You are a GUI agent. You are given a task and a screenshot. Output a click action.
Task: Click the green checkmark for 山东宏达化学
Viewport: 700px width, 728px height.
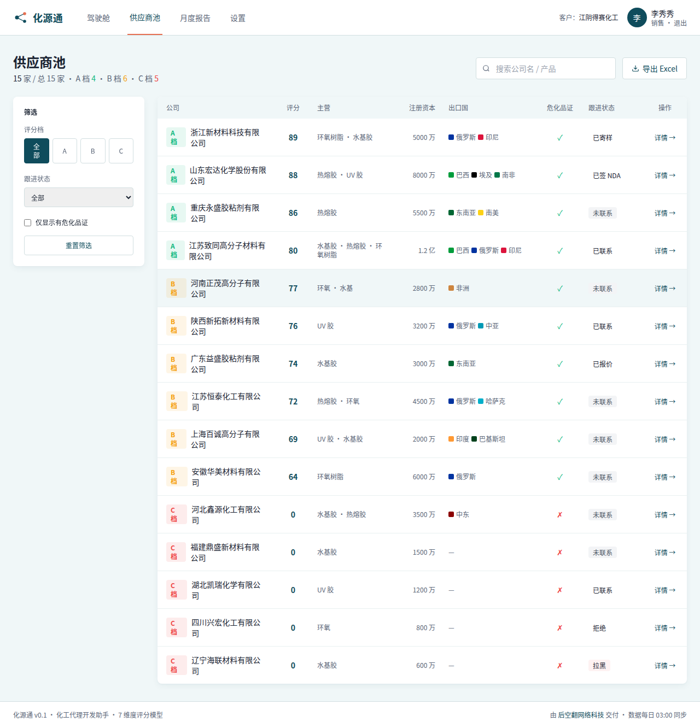(560, 175)
